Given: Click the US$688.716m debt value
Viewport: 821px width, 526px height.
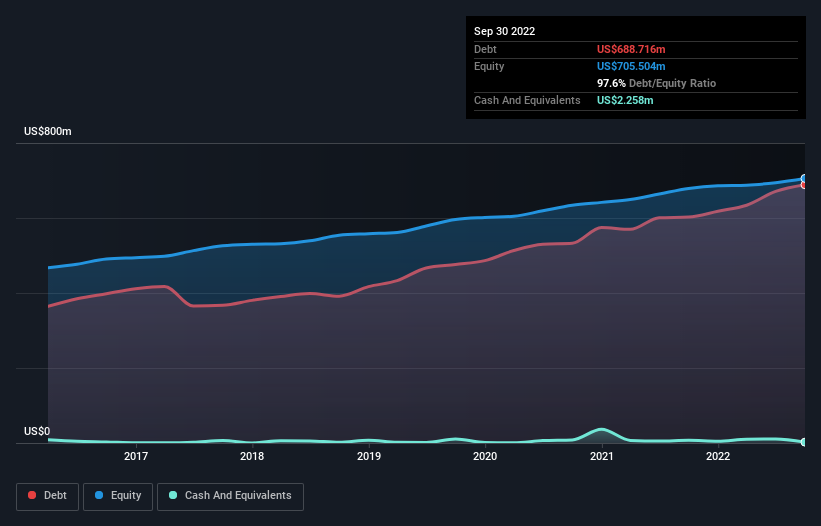Looking at the screenshot, I should [x=631, y=49].
